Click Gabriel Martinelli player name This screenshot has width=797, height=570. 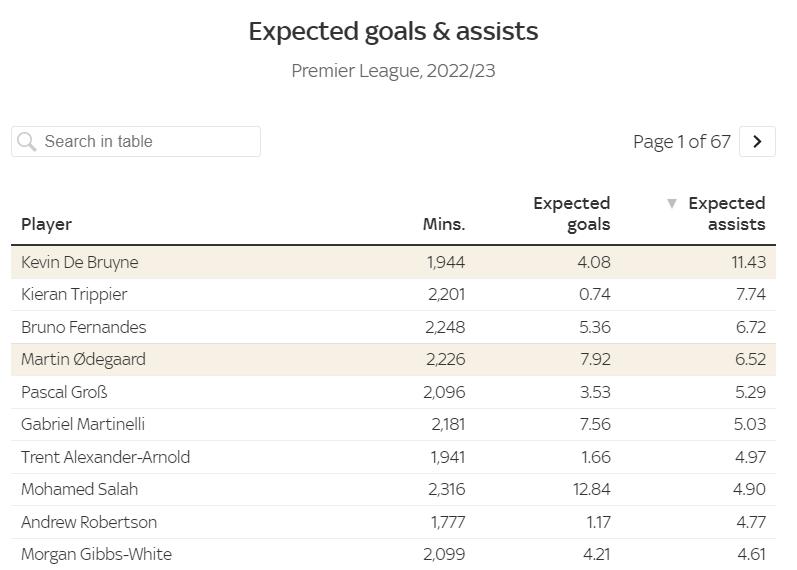[x=83, y=424]
